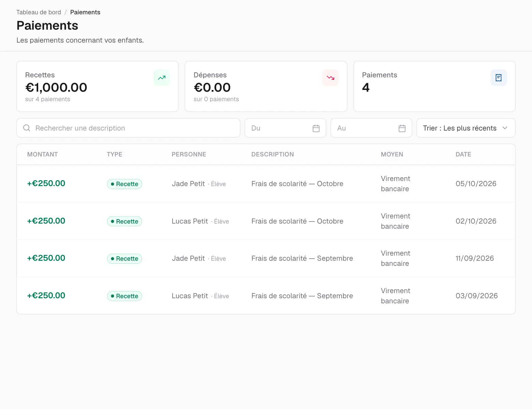Click Virement bancaire in the 02/10/2026 row
Screen dimensions: 532x409
pyautogui.click(x=396, y=221)
